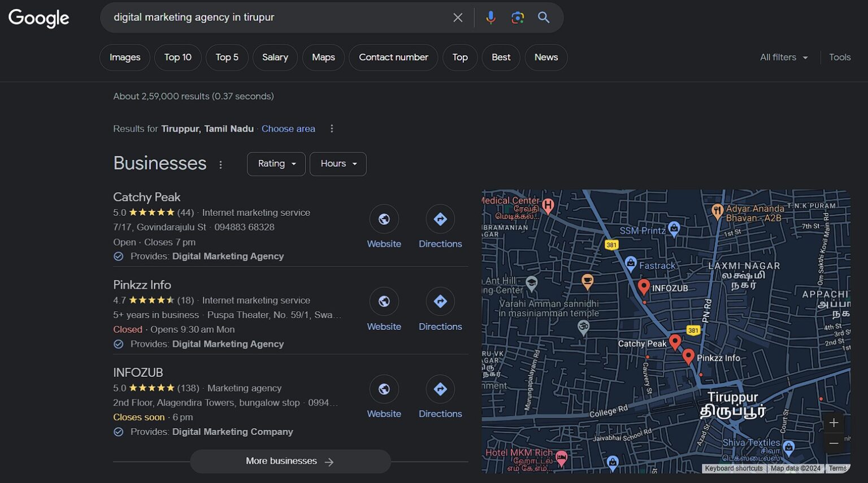Screen dimensions: 868x483
Task: Start voice search with microphone icon
Action: [x=491, y=18]
